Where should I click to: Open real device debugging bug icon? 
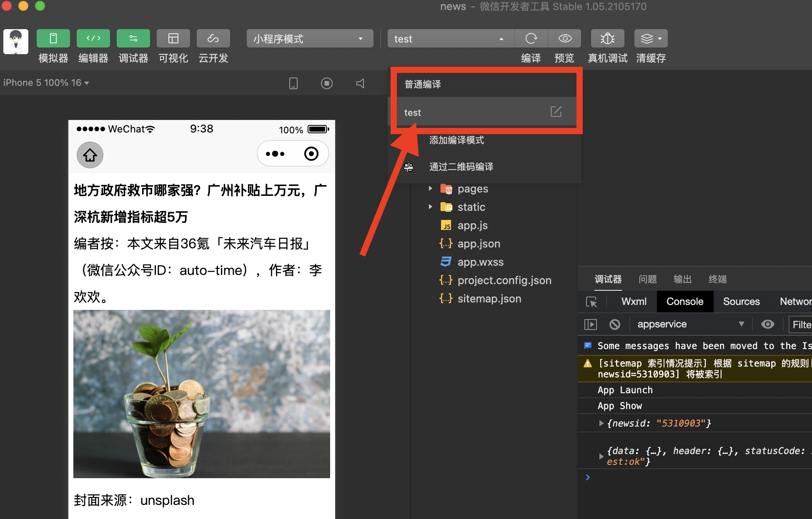(x=607, y=39)
